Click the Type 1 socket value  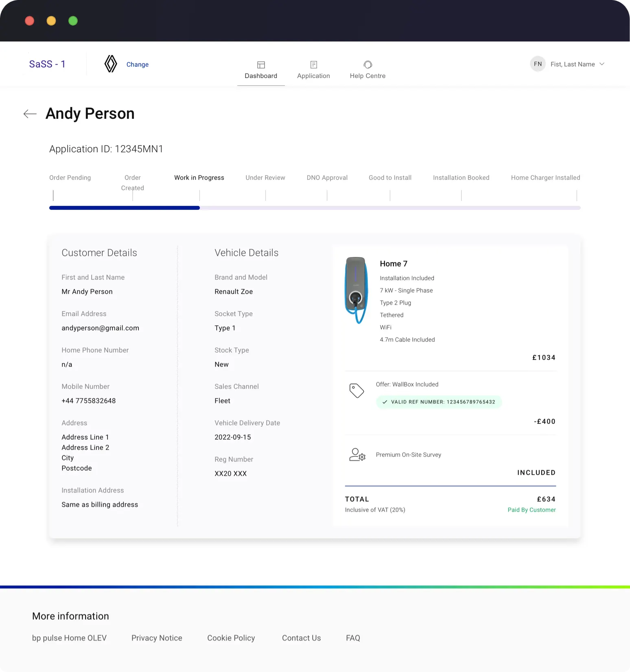click(225, 328)
